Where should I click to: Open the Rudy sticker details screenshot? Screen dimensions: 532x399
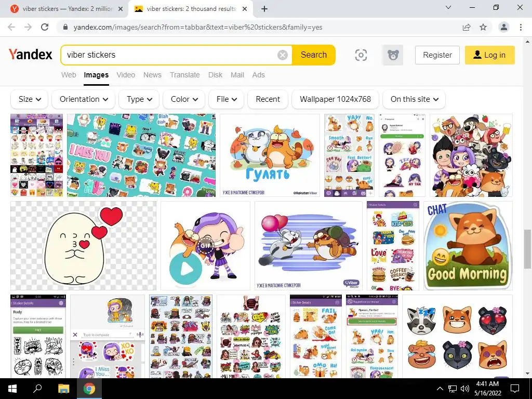tap(38, 336)
